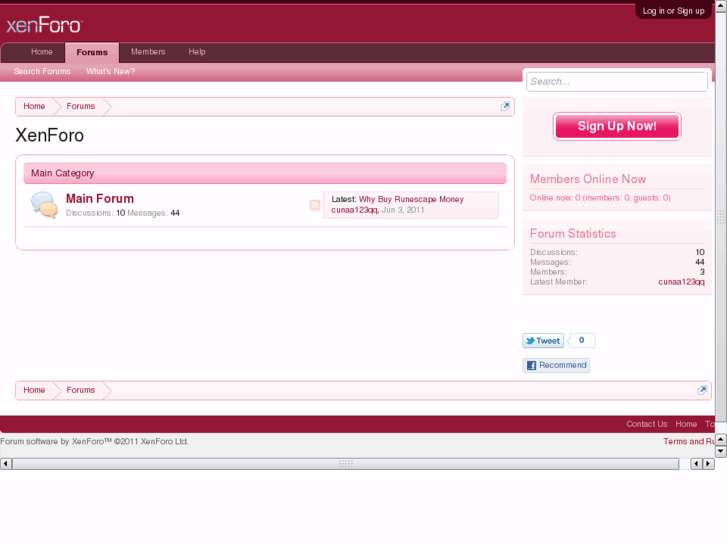The width and height of the screenshot is (727, 545).
Task: Click Online now members guests count text
Action: coord(600,198)
